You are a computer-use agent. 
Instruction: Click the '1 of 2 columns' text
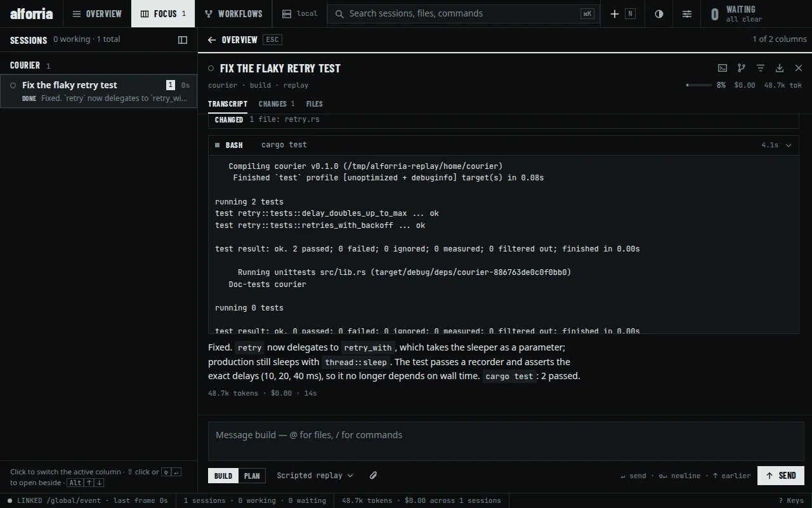[780, 39]
